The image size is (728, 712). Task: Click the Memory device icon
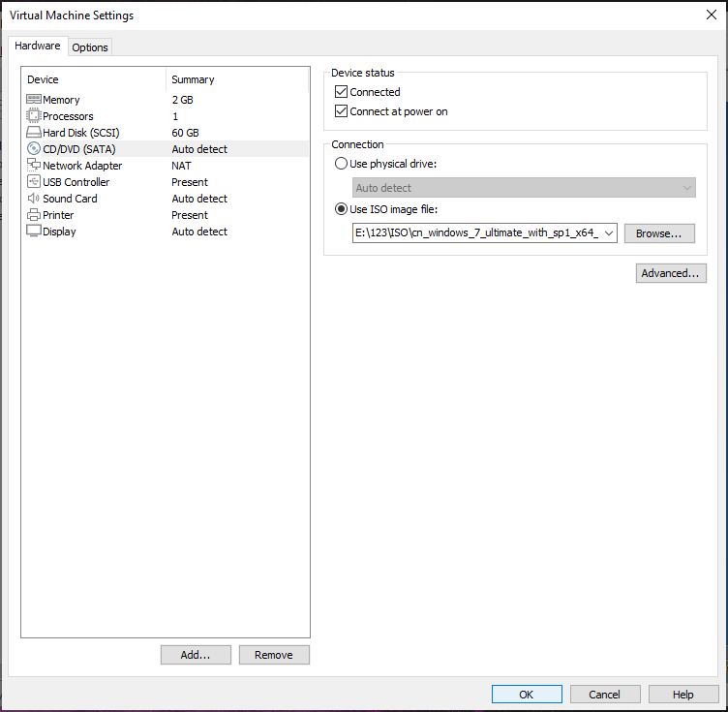34,100
